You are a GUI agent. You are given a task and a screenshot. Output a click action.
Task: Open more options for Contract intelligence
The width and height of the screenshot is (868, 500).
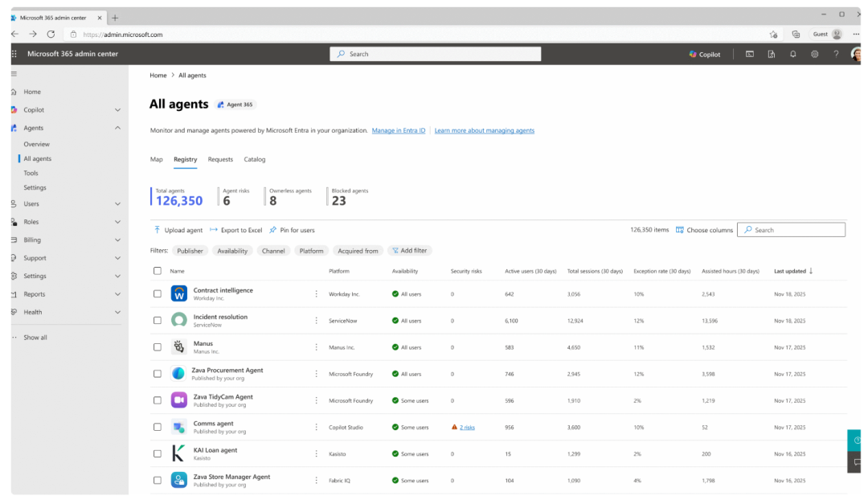coord(316,294)
